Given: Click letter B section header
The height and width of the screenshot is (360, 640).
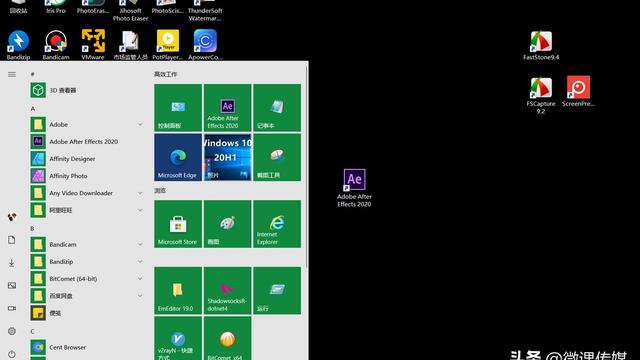Looking at the screenshot, I should [33, 229].
